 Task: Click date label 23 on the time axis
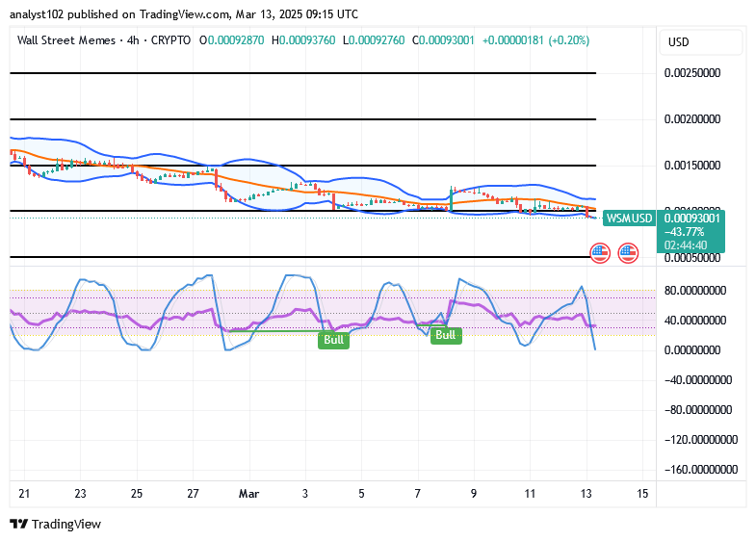[x=81, y=493]
